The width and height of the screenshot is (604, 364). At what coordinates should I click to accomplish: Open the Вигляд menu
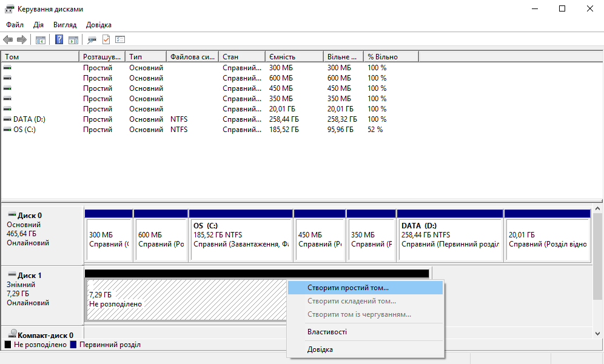pyautogui.click(x=65, y=25)
